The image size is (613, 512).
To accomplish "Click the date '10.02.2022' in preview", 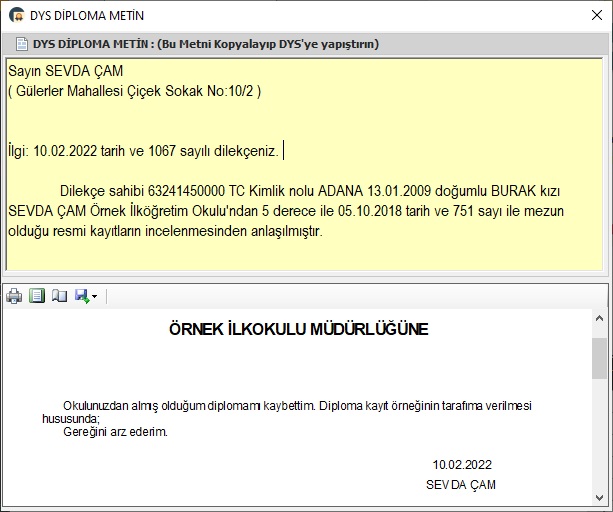I will (x=462, y=465).
